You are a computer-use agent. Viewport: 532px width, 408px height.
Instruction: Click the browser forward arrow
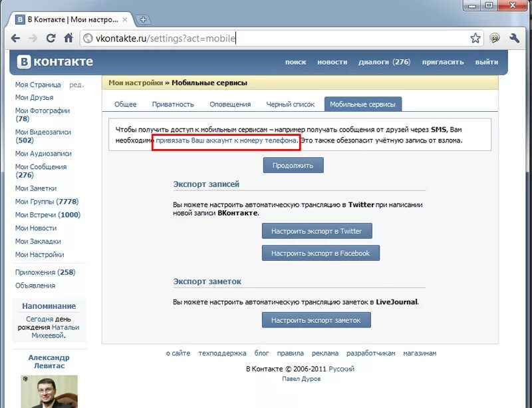coord(33,38)
